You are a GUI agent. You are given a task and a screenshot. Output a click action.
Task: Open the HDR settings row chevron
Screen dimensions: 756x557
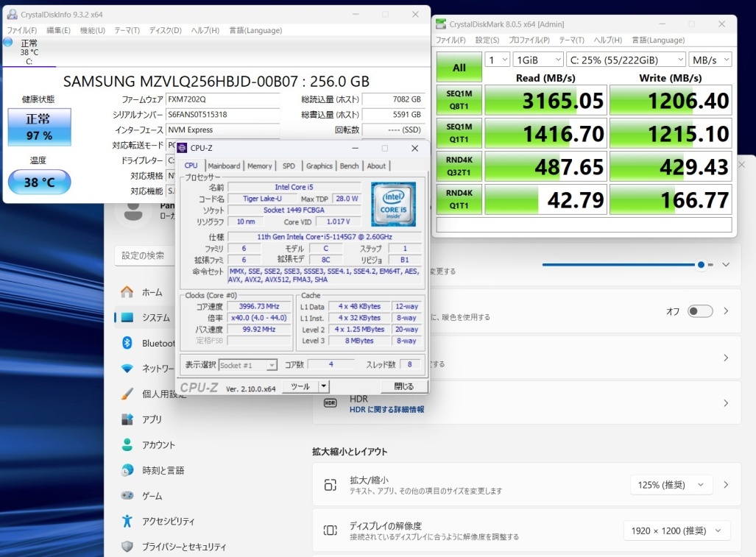[x=726, y=402]
